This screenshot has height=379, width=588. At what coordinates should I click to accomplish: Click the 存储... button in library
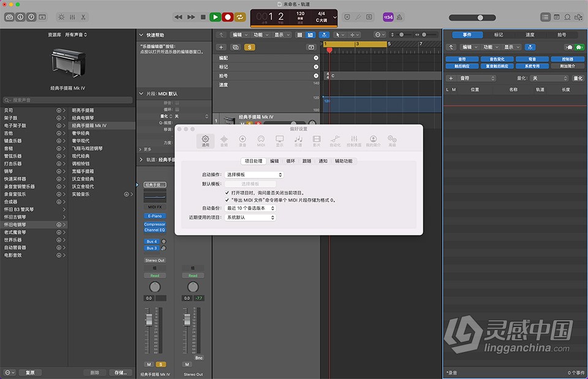click(x=121, y=373)
